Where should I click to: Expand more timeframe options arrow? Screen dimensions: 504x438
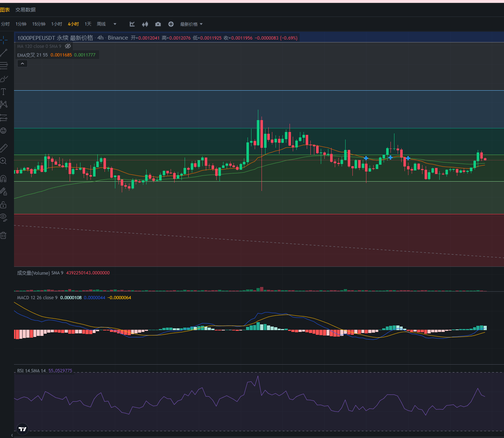click(x=115, y=24)
